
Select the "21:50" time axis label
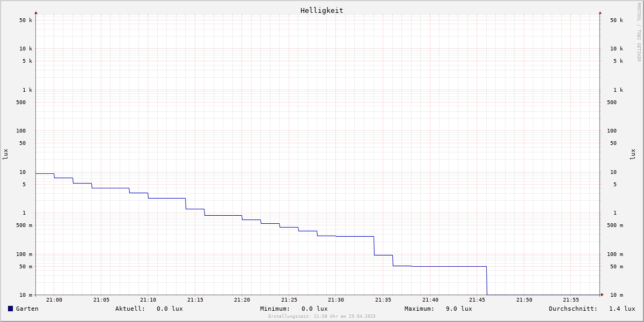pos(524,300)
